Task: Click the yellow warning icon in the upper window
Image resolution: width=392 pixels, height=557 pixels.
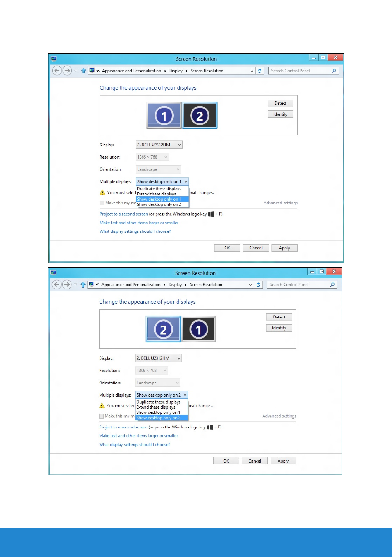Action: point(102,192)
